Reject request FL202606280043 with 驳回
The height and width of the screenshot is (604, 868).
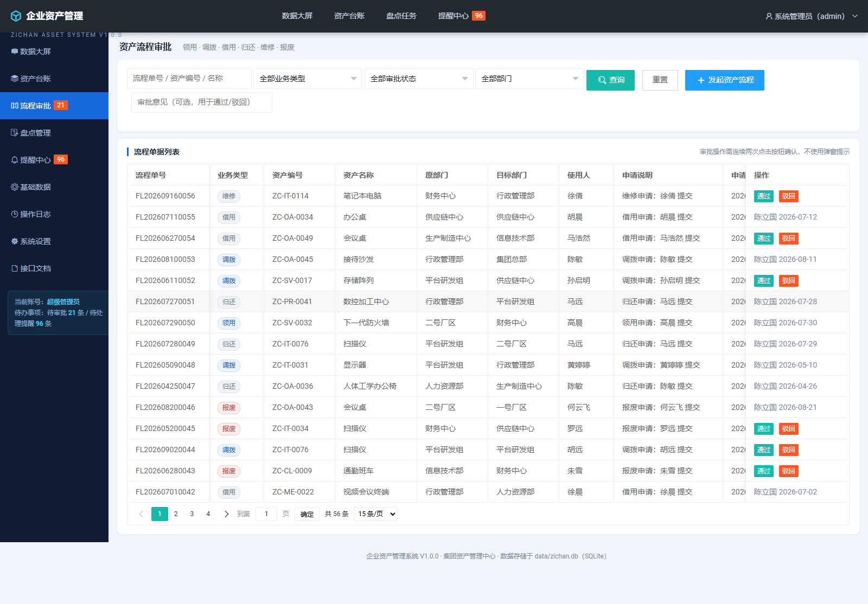(789, 471)
